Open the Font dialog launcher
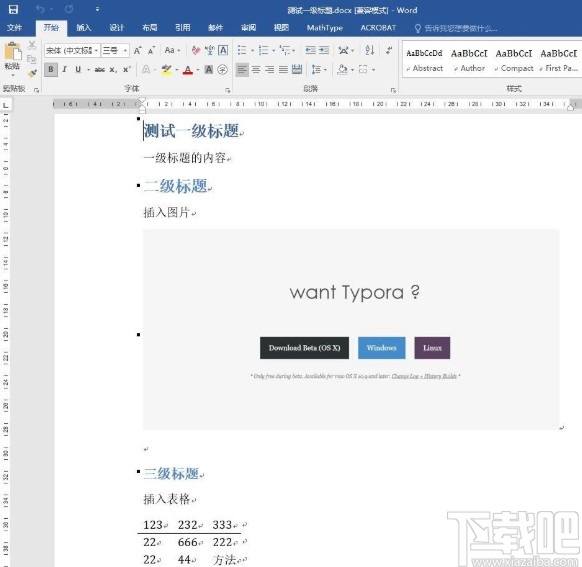582x567 pixels. click(228, 90)
